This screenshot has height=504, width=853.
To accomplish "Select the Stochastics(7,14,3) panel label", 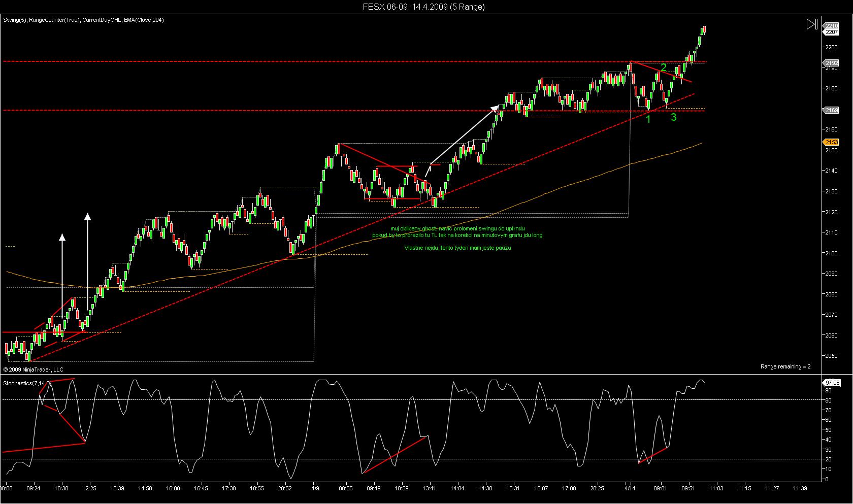I will click(x=27, y=383).
